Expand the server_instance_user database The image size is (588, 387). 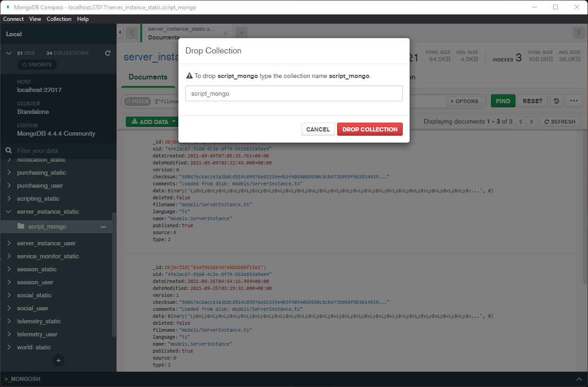tap(8, 243)
